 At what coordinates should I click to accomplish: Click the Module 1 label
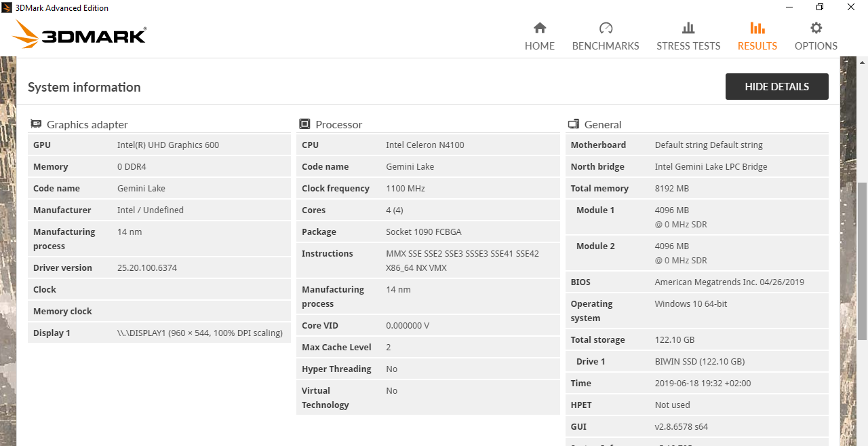(595, 210)
